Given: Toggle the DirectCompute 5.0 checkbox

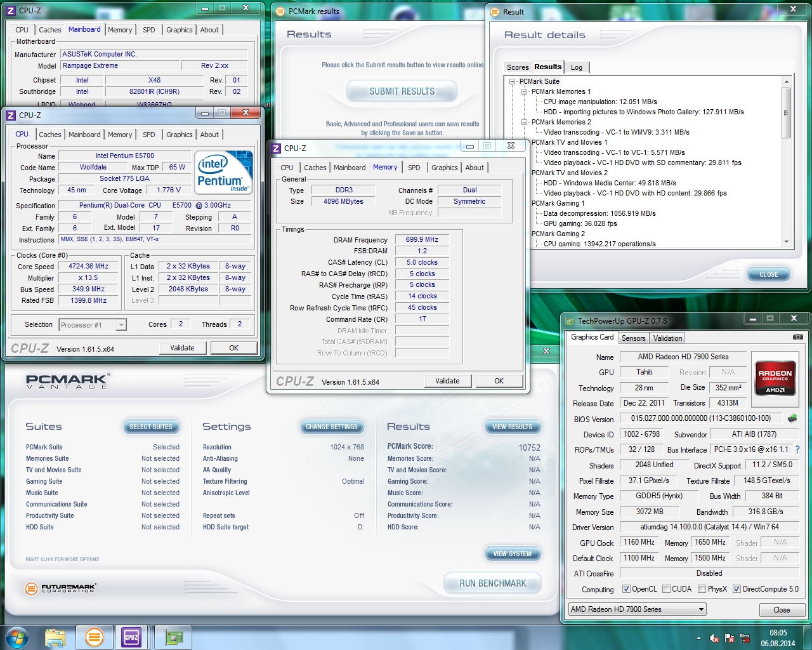Looking at the screenshot, I should (737, 589).
